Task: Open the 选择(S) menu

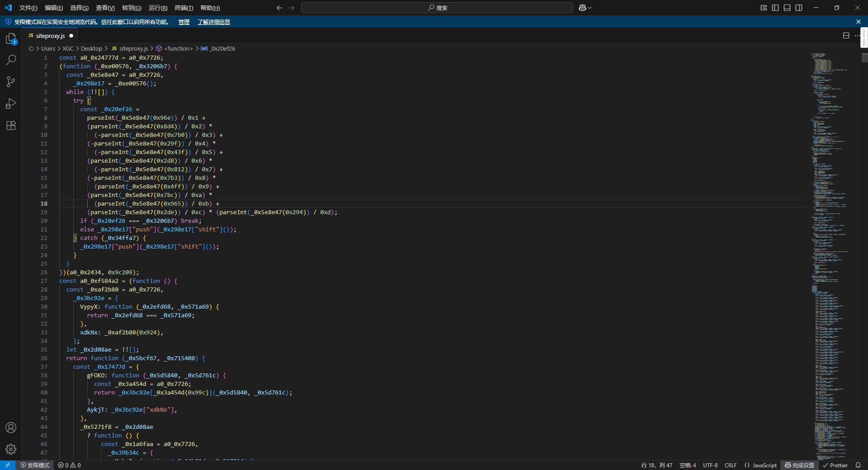Action: coord(80,8)
